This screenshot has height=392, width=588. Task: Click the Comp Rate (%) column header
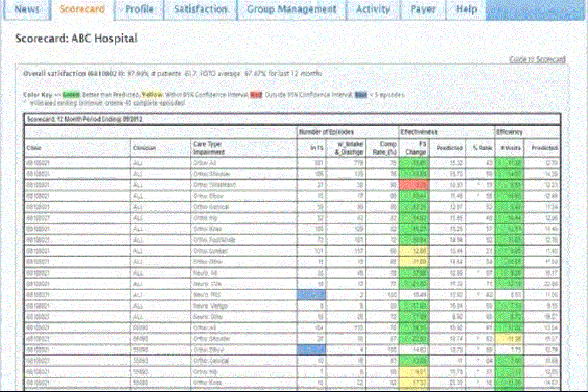(382, 148)
